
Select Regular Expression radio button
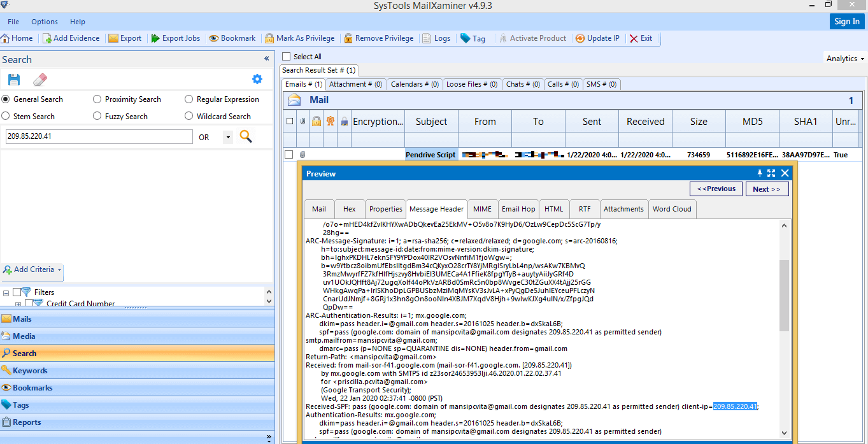coord(189,99)
